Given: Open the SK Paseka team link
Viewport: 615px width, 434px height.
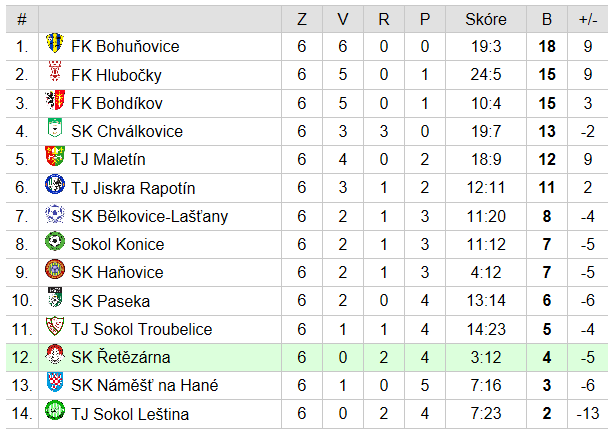Looking at the screenshot, I should [x=111, y=301].
